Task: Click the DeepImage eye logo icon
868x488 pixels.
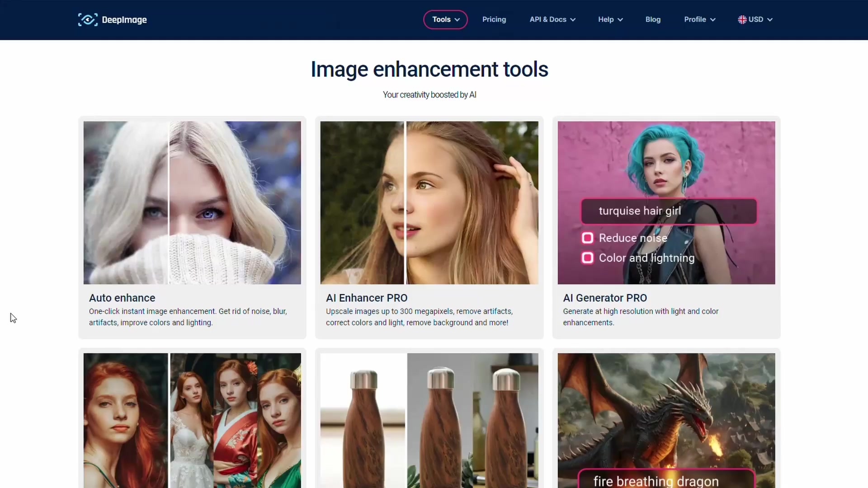Action: click(88, 19)
